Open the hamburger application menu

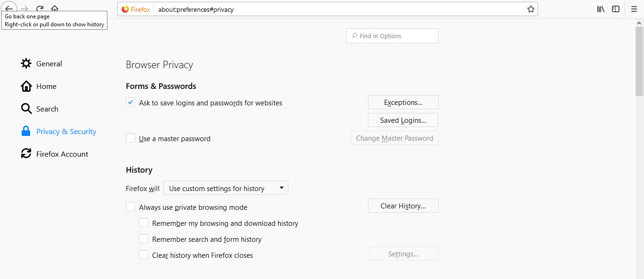[x=634, y=9]
